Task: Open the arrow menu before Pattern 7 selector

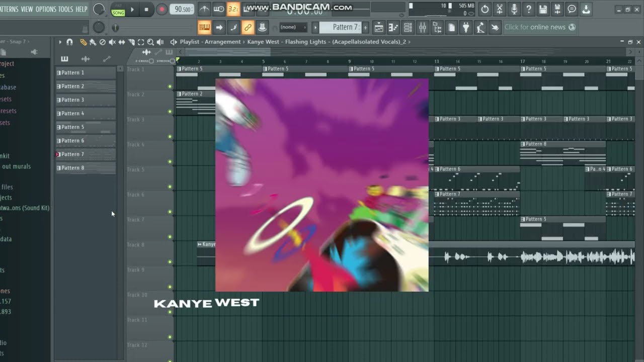Action: click(x=315, y=27)
